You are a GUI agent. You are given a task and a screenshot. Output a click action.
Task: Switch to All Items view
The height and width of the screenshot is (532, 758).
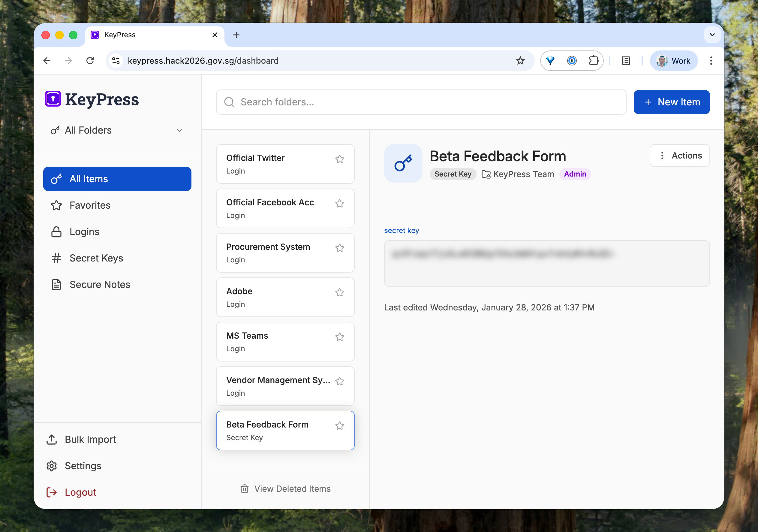[x=89, y=179]
